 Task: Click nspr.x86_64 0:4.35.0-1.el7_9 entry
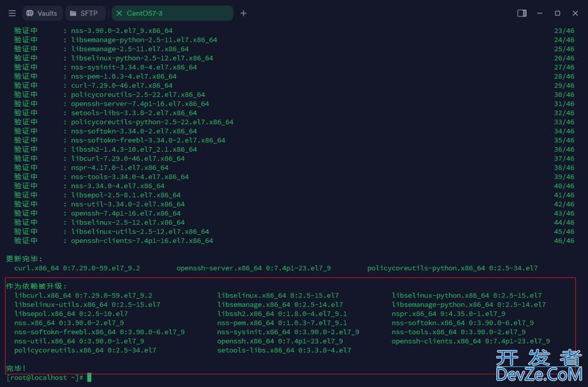point(448,313)
